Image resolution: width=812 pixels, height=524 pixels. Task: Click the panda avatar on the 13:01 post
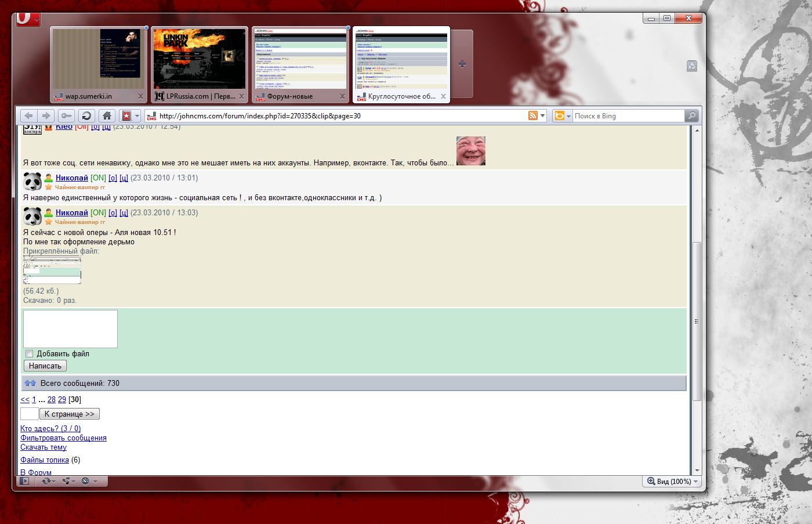(x=32, y=182)
